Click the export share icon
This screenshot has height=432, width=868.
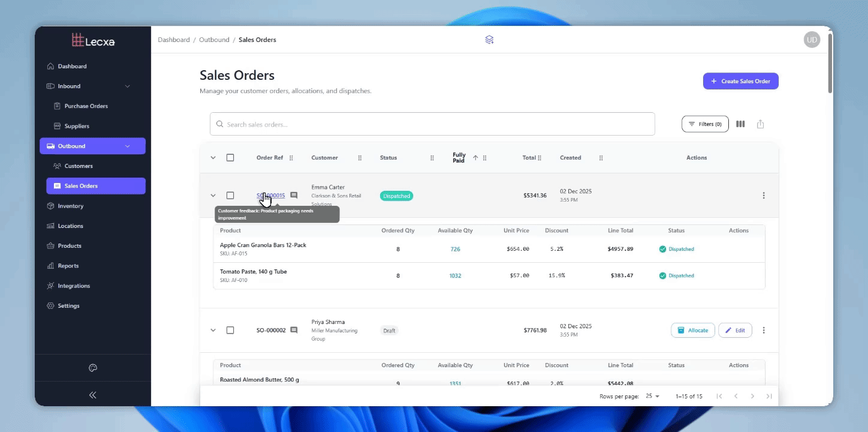click(x=760, y=124)
